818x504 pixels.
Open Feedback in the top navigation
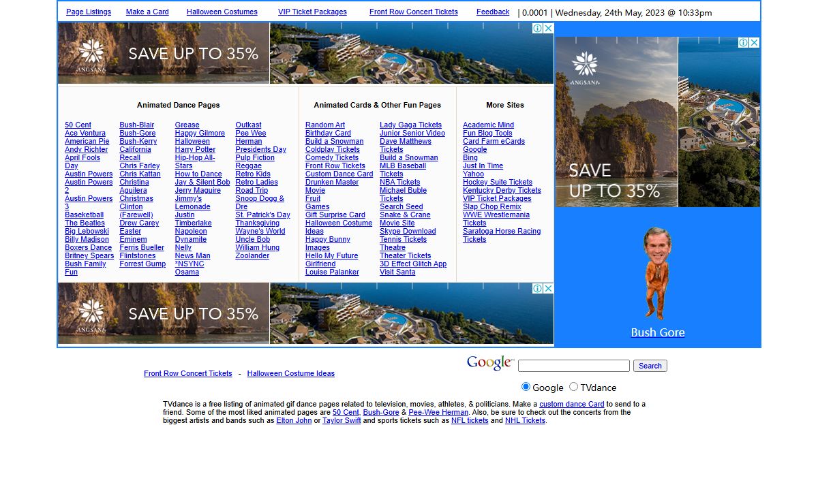493,12
